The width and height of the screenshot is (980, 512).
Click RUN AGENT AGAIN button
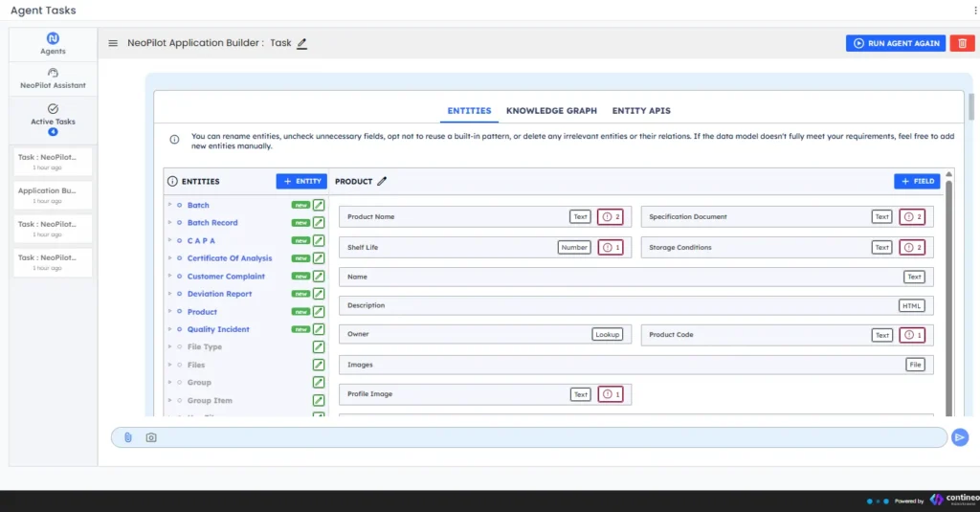(896, 43)
